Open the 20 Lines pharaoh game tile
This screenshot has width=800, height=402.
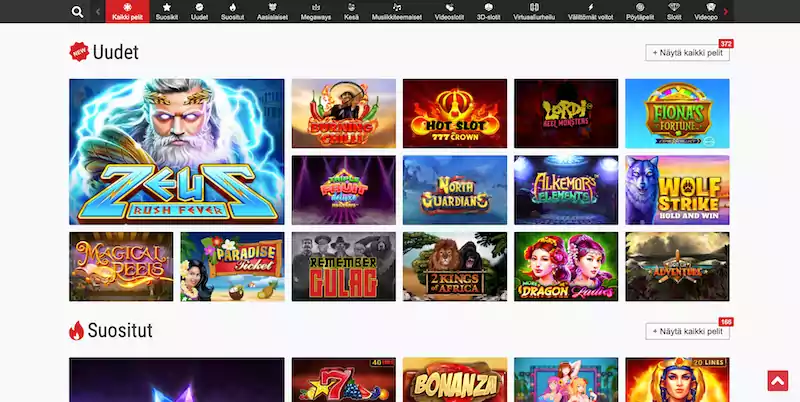click(x=677, y=380)
